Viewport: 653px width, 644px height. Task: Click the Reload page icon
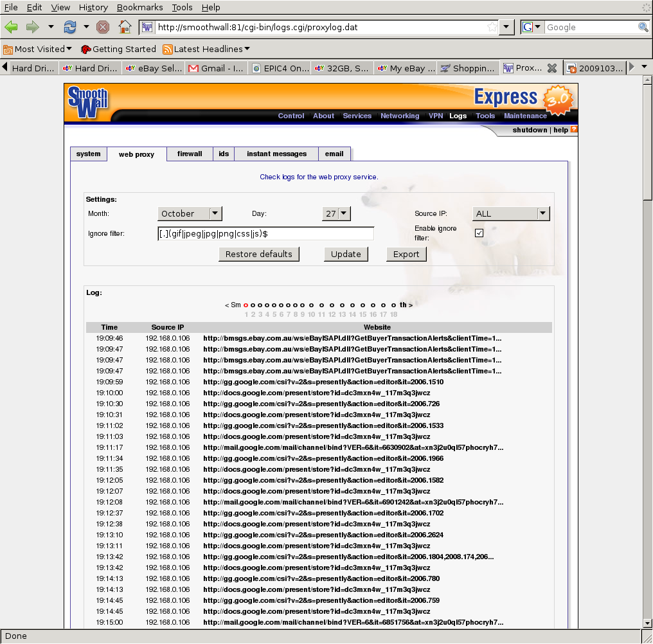click(x=69, y=27)
